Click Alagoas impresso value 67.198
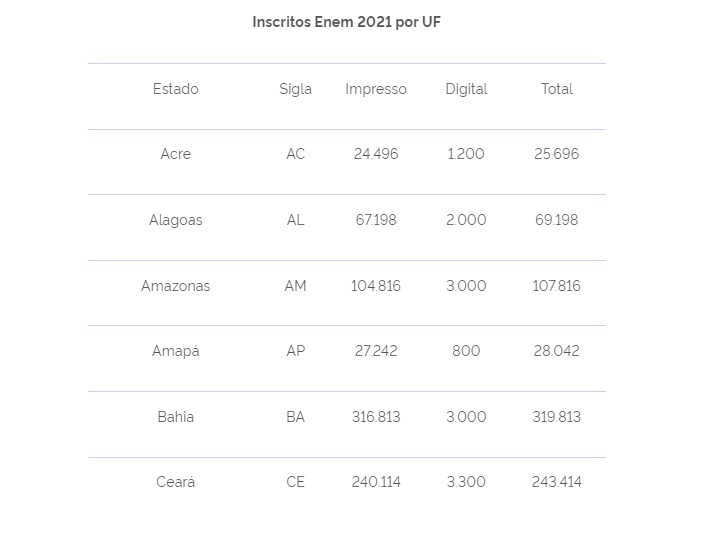Screen dimensions: 720x548 376,220
